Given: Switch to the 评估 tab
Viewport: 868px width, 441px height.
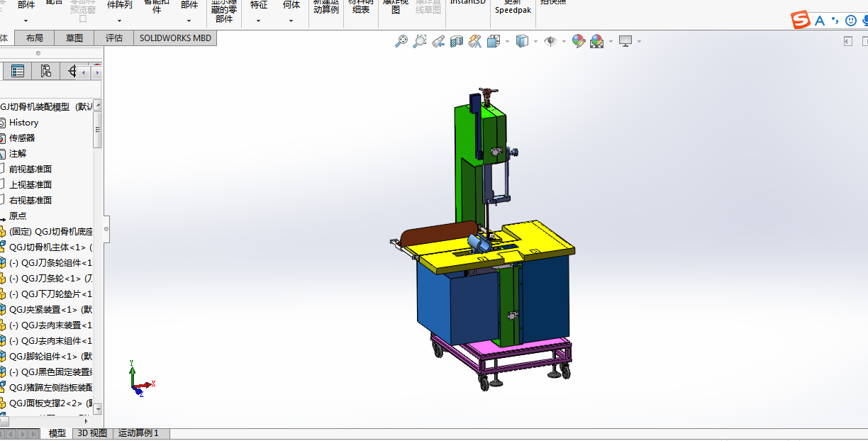Looking at the screenshot, I should (114, 38).
